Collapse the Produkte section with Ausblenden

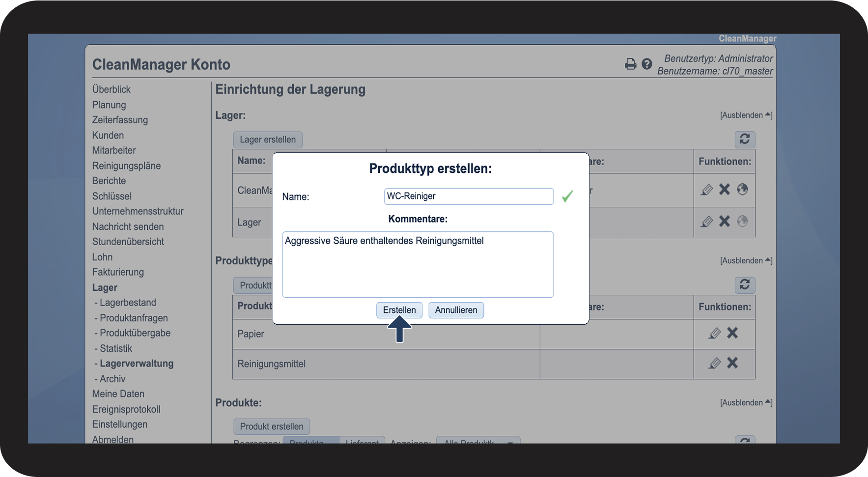[746, 403]
